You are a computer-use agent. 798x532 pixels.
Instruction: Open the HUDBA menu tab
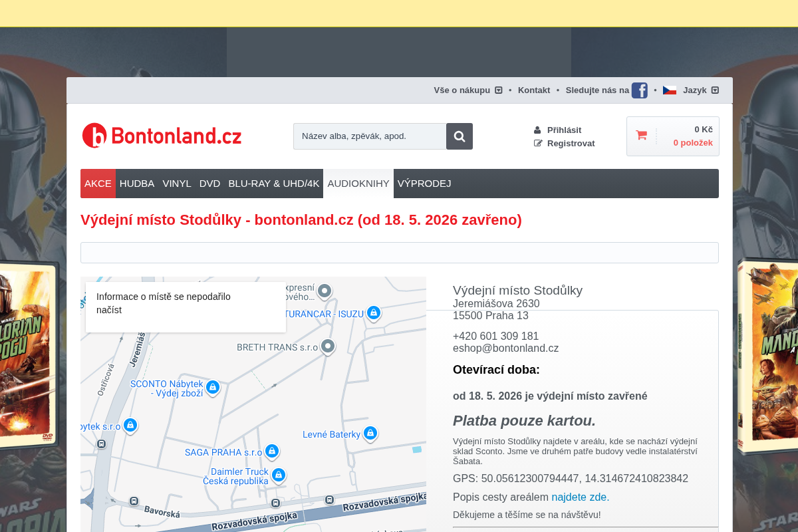[x=137, y=184]
